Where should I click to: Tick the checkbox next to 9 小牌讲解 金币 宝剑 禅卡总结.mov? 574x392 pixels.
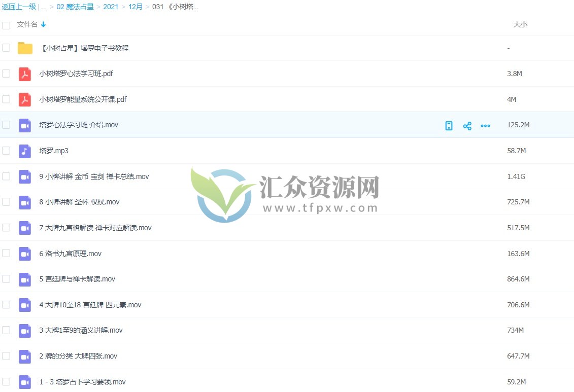6,176
